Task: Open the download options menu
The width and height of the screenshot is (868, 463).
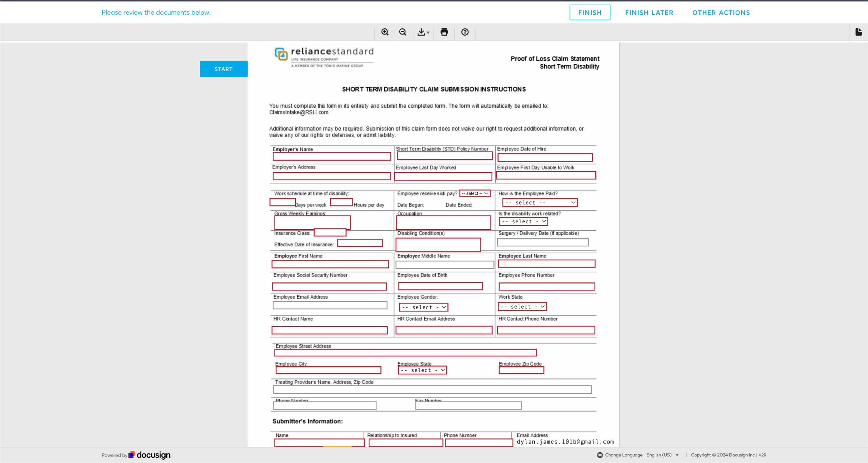Action: click(x=423, y=32)
